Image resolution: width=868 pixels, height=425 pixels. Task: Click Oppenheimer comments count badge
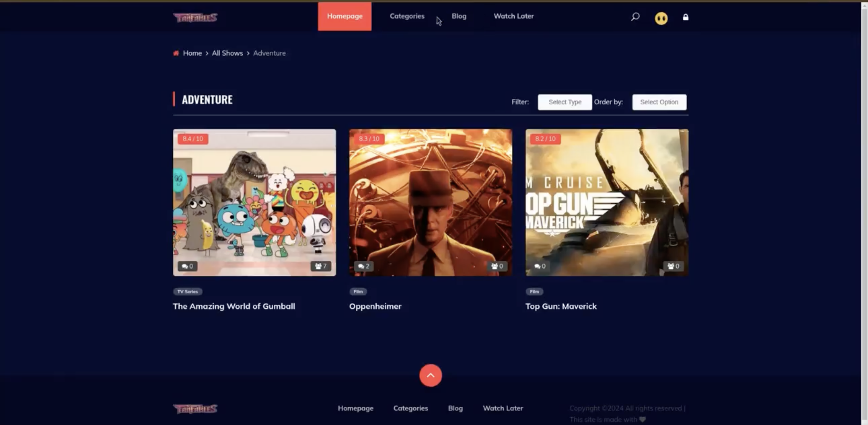tap(363, 266)
